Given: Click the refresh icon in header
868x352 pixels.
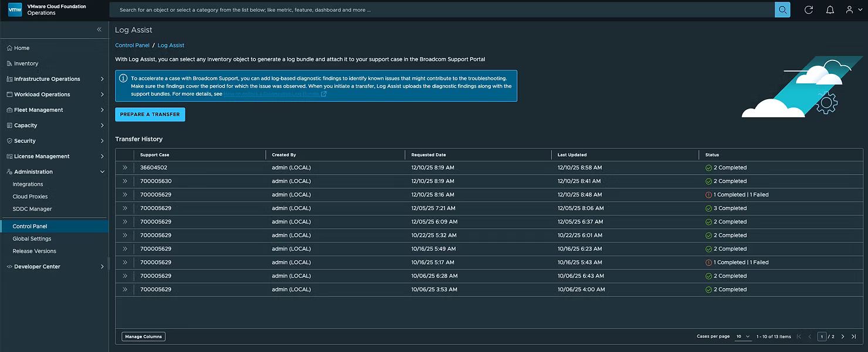Looking at the screenshot, I should 808,10.
